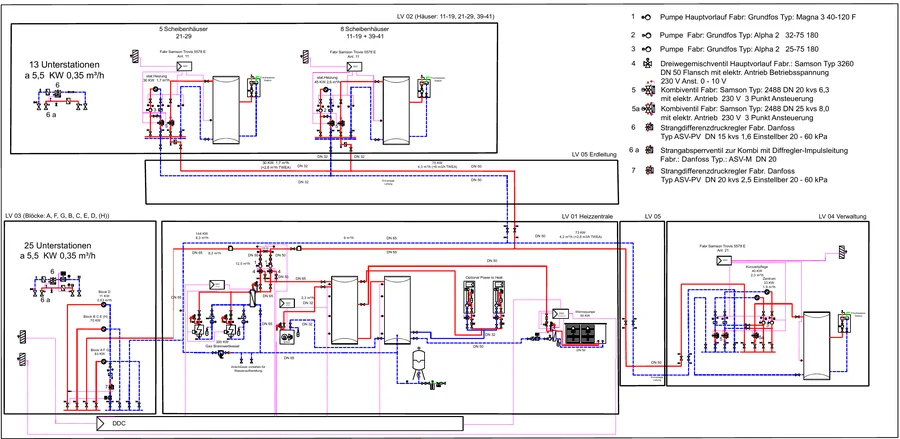Select the left Gas Brennwertkessel boiler symbol
900x439 pixels.
point(199,330)
